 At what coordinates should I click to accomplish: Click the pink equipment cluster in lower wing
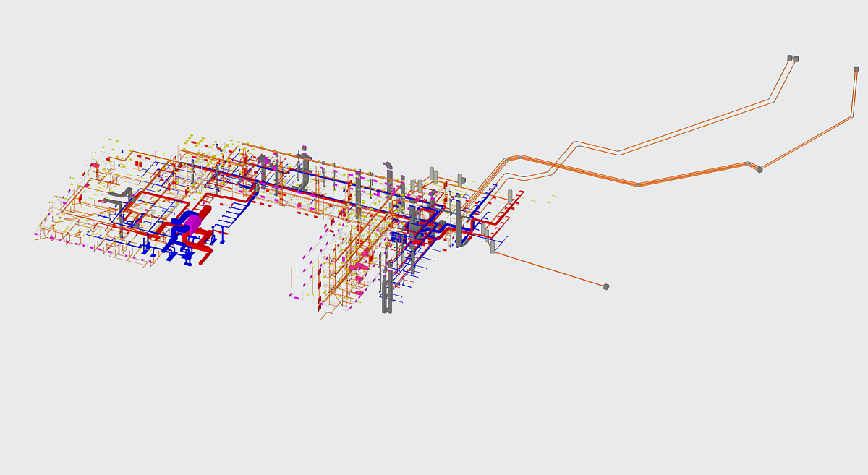[x=359, y=268]
